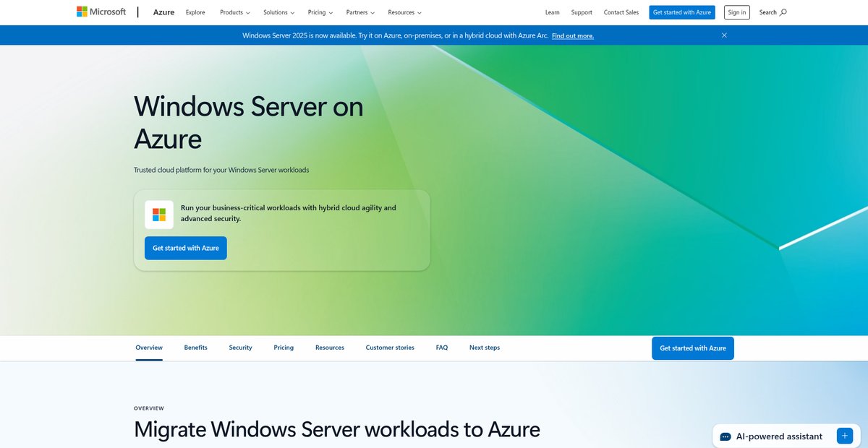Follow the Find out more banner link
The image size is (868, 448).
click(573, 35)
